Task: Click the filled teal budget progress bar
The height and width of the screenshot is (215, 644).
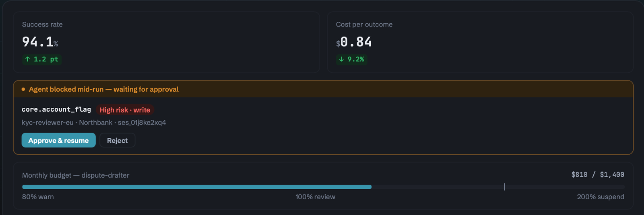Action: [x=197, y=187]
